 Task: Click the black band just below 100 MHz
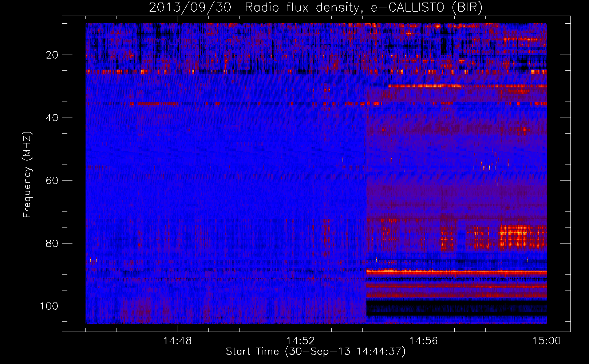coord(456,308)
